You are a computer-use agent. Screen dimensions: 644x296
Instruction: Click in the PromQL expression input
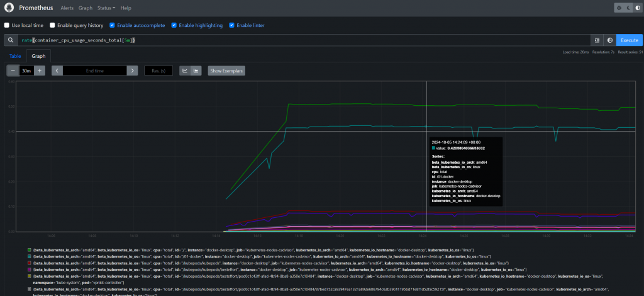coord(304,40)
